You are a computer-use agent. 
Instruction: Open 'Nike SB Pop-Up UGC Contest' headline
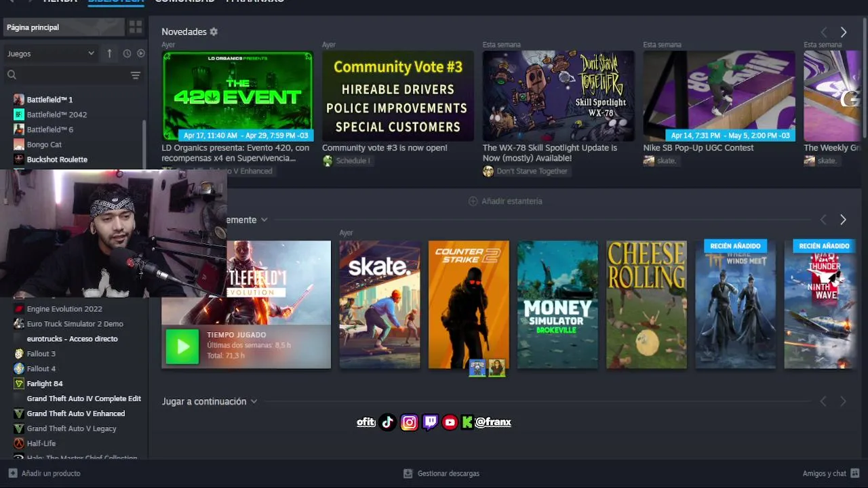click(698, 148)
